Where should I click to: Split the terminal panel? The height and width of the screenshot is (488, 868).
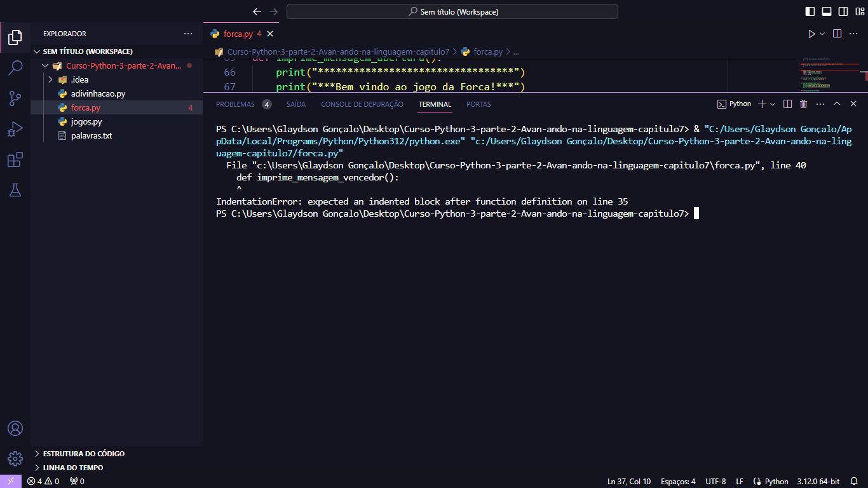tap(787, 104)
